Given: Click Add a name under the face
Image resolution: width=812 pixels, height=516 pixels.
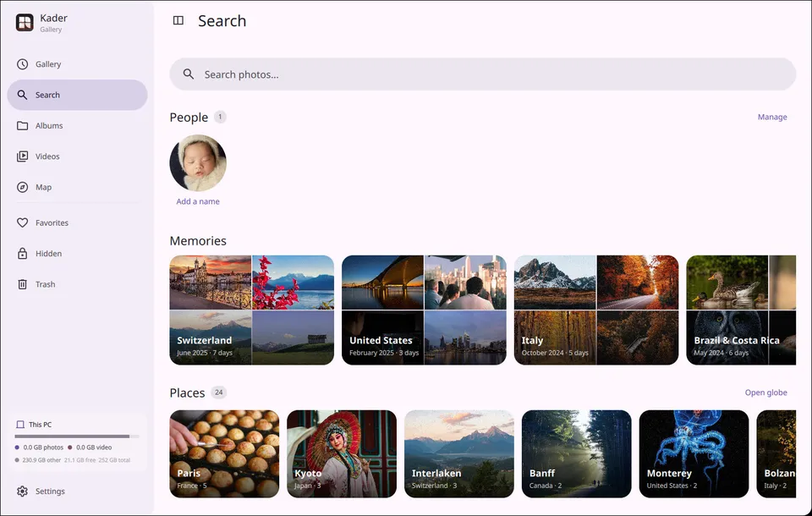Looking at the screenshot, I should click(x=198, y=201).
